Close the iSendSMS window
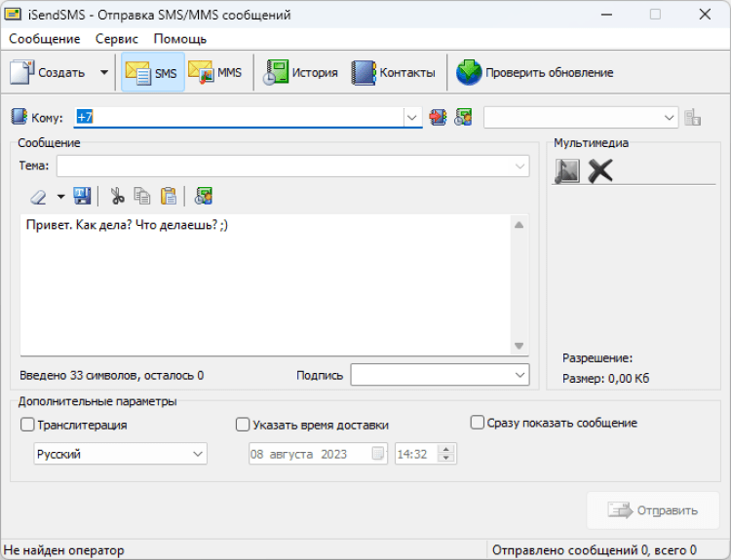Screen dimensions: 731x560 pyautogui.click(x=705, y=15)
